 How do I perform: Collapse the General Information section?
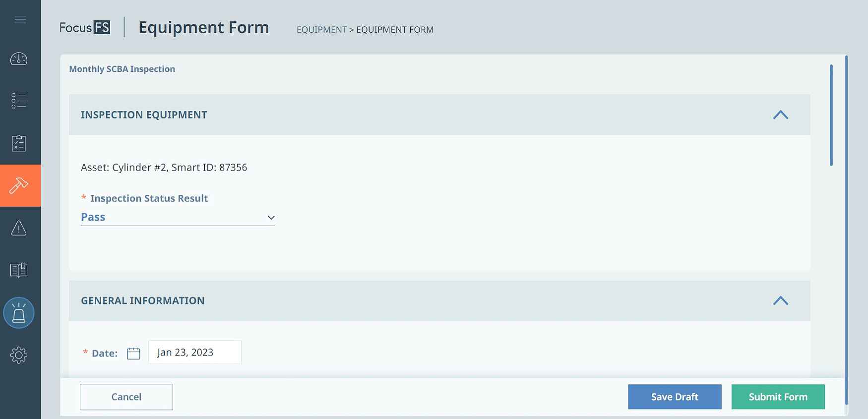click(x=780, y=300)
